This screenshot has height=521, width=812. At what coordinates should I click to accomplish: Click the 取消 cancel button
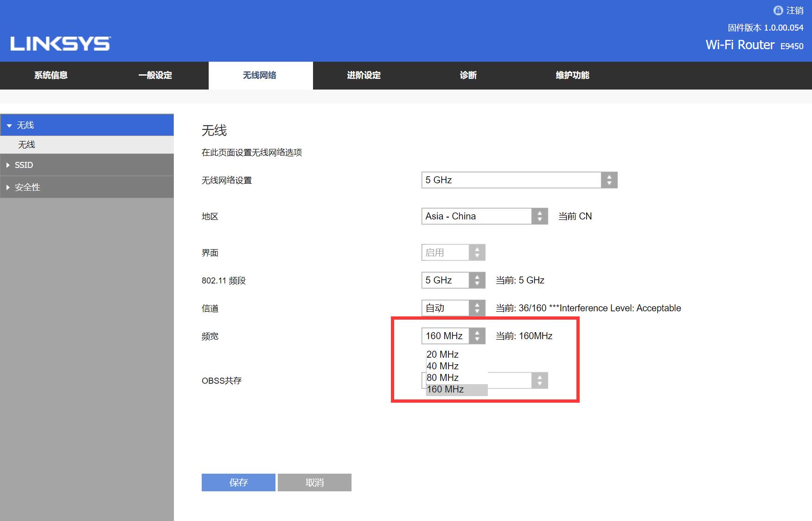pos(314,482)
